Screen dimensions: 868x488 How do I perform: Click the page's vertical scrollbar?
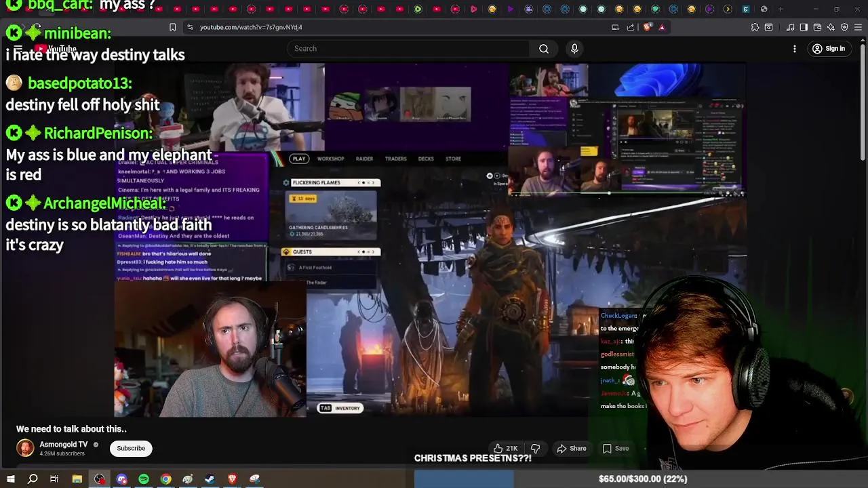pos(863,102)
